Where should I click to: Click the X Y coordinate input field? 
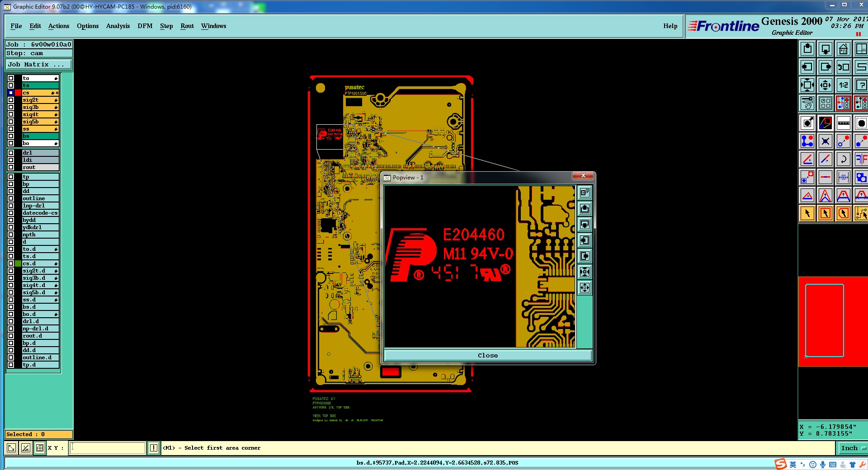[x=108, y=448]
